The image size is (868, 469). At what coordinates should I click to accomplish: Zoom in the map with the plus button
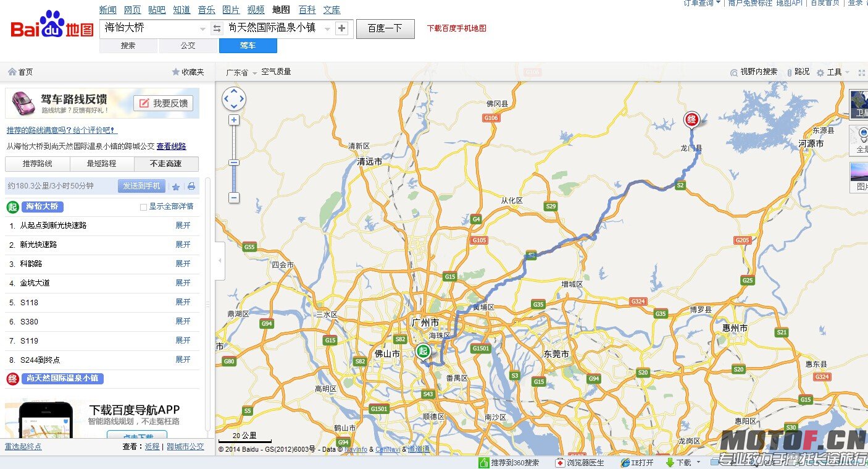click(x=234, y=120)
